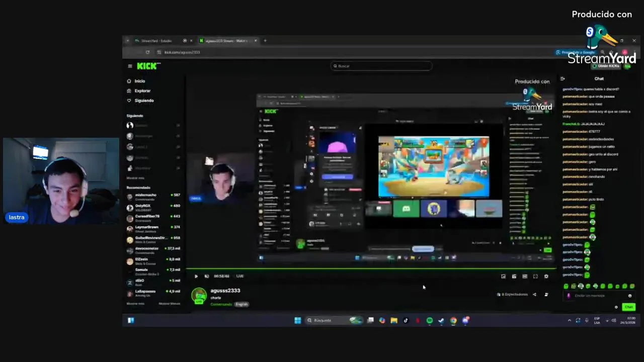Open Steam from the taskbar
644x362 pixels.
[x=441, y=320]
